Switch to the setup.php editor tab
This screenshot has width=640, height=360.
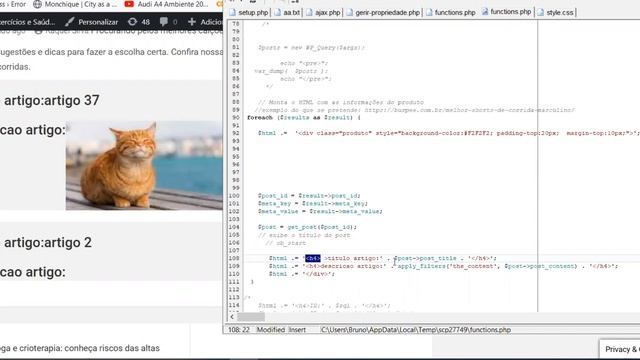coord(249,13)
